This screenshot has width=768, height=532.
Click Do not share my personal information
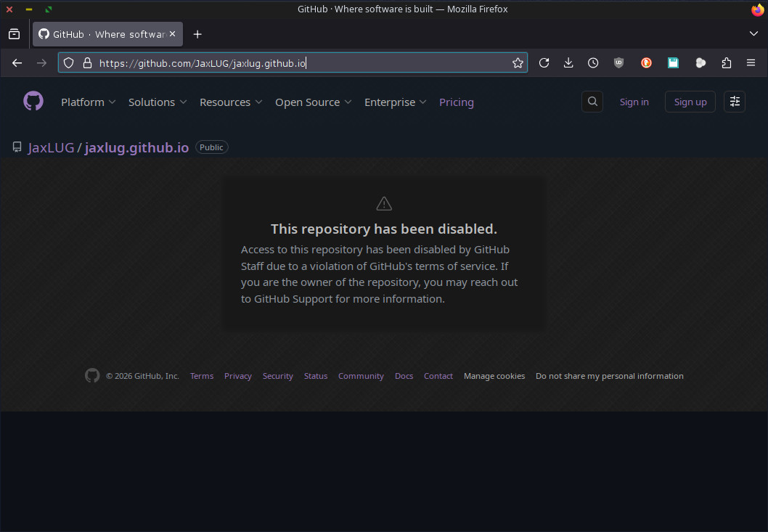tap(609, 376)
